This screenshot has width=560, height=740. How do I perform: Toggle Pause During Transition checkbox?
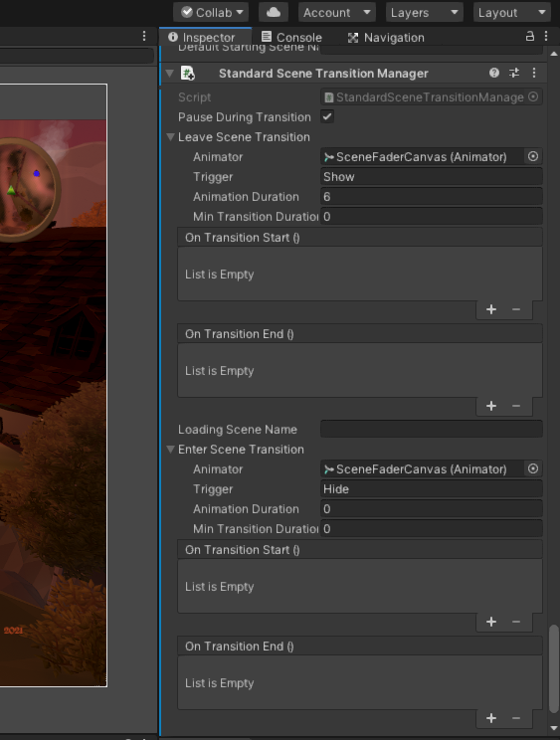click(x=327, y=116)
